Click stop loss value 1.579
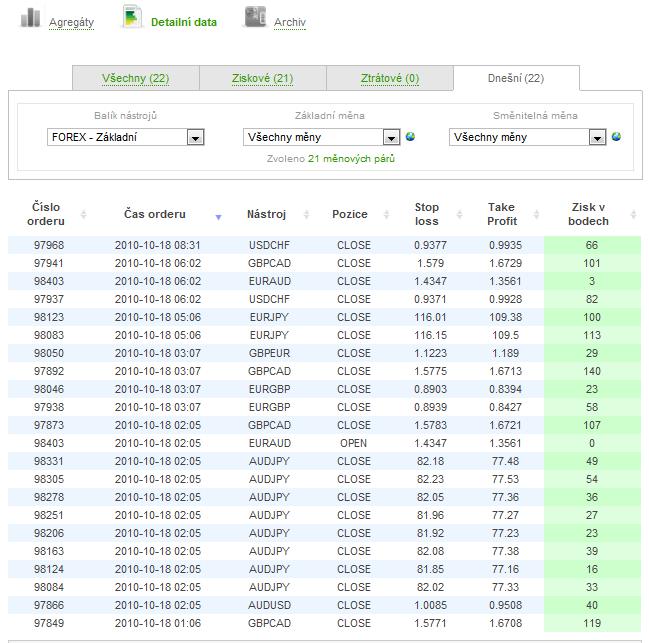 tap(430, 263)
